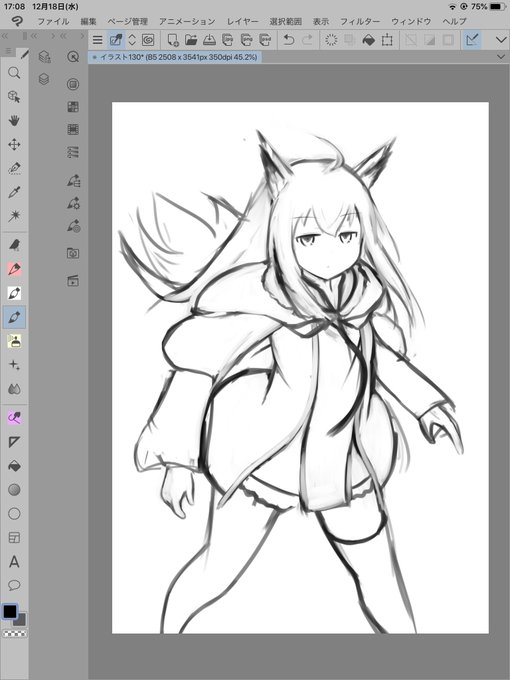Viewport: 510px width, 680px height.
Task: Open the Timeline filmstrip panel icon
Action: pos(73,129)
